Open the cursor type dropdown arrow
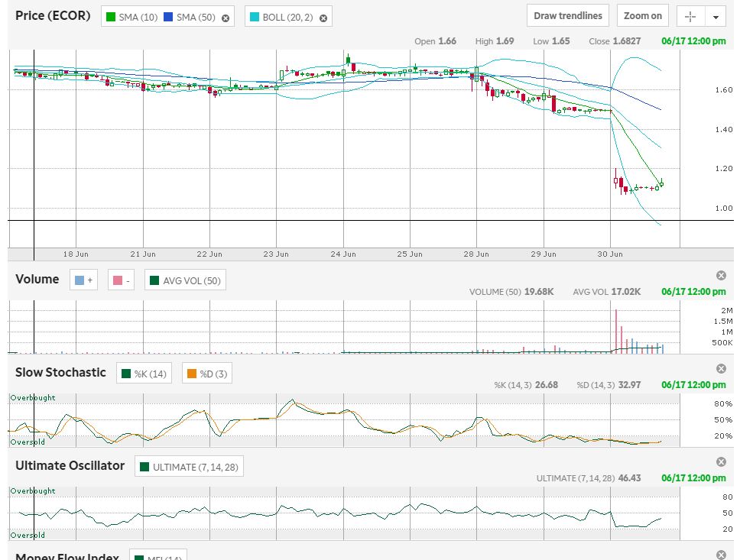Viewport: 753px width, 560px height. coord(716,17)
